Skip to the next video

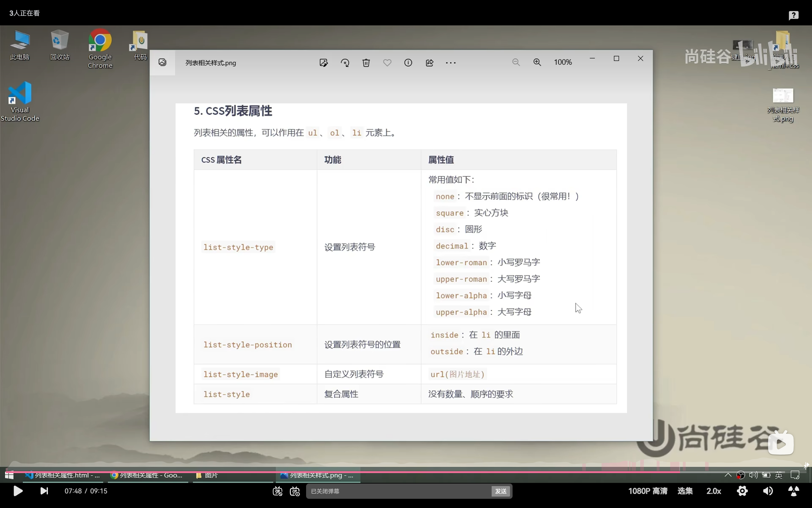[44, 491]
